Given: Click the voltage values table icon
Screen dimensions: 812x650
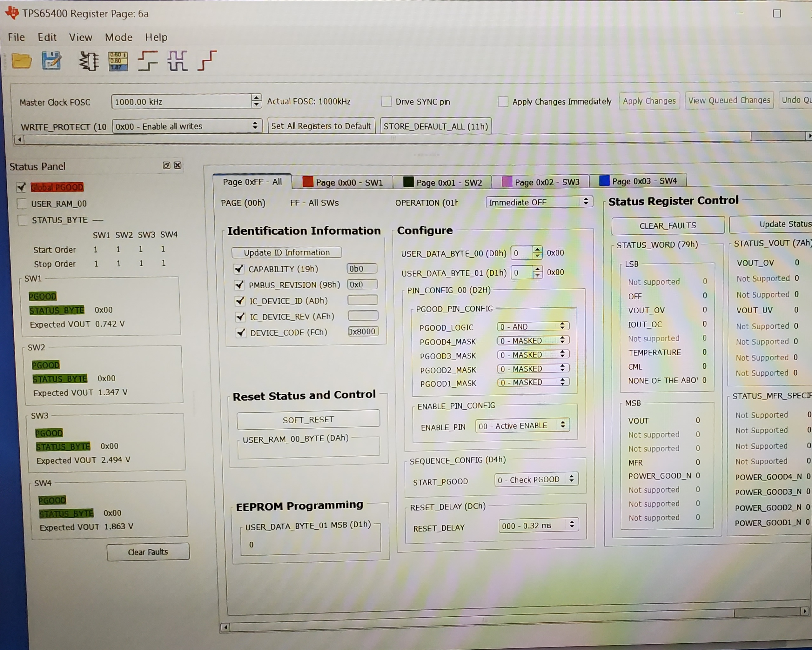Looking at the screenshot, I should [x=118, y=61].
